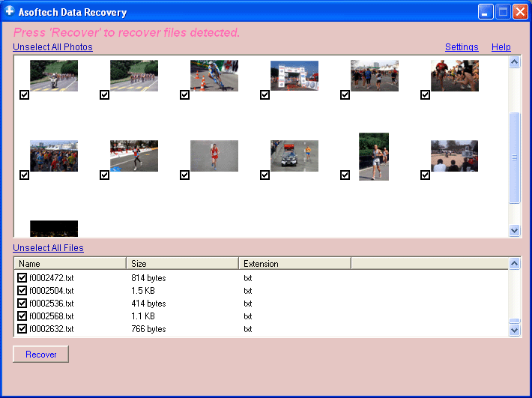
Task: Click the Extension column header
Action: tap(294, 264)
